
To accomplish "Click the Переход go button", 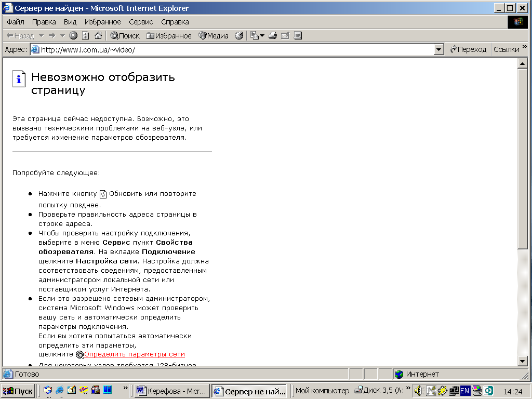I will click(468, 49).
